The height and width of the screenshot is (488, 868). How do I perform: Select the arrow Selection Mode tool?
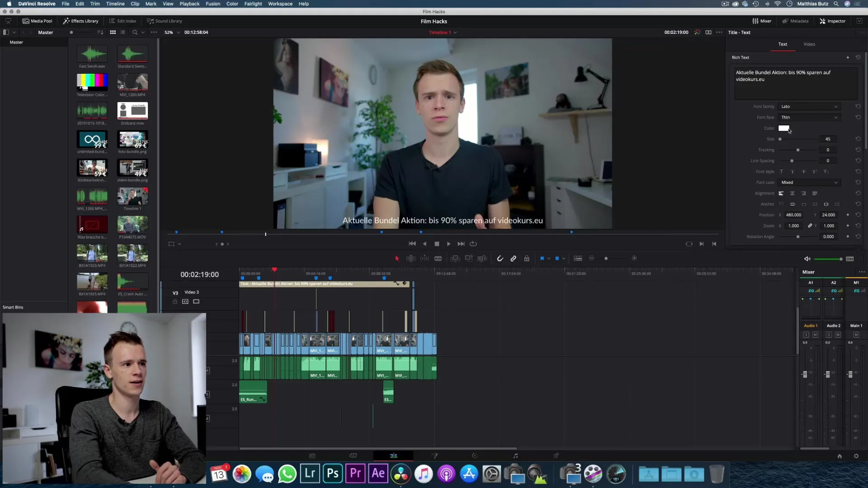[397, 258]
